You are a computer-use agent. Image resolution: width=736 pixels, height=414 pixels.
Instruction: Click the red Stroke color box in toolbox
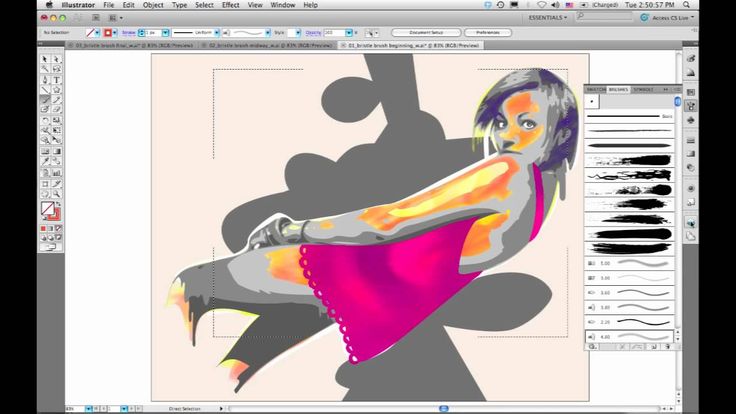(x=56, y=215)
